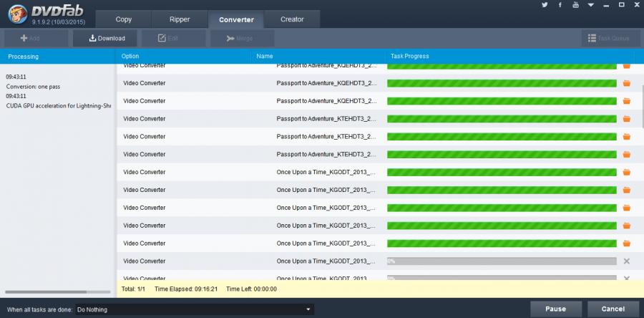Open output folder for last Passport to Adventure_KTEHDT3 row
Image resolution: width=644 pixels, height=318 pixels.
pos(626,155)
